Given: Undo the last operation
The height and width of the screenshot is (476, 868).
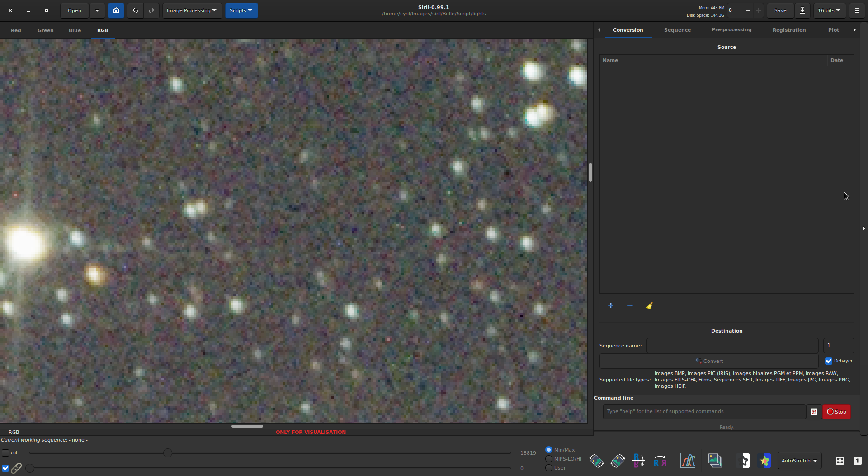Looking at the screenshot, I should click(x=135, y=10).
